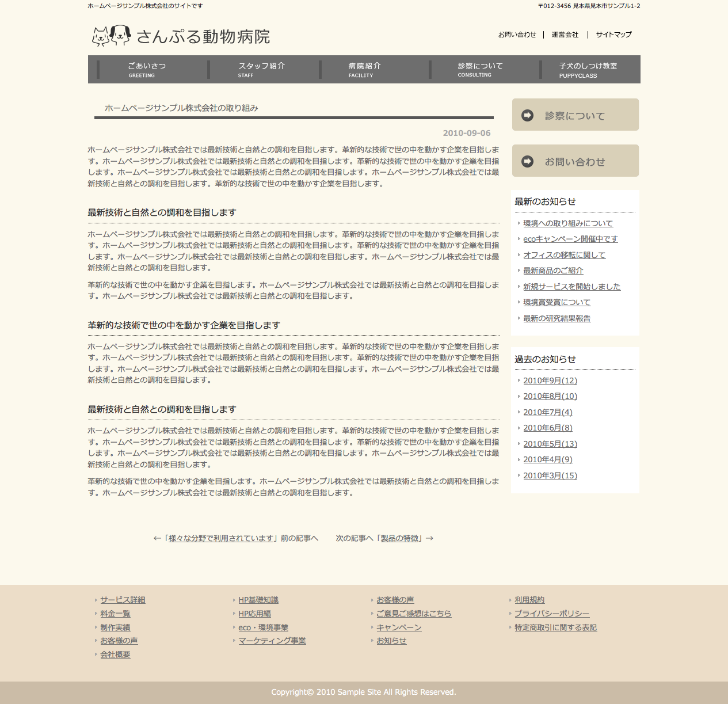The height and width of the screenshot is (704, 728).
Task: Click the 診察について sidebar banner button
Action: 575,115
